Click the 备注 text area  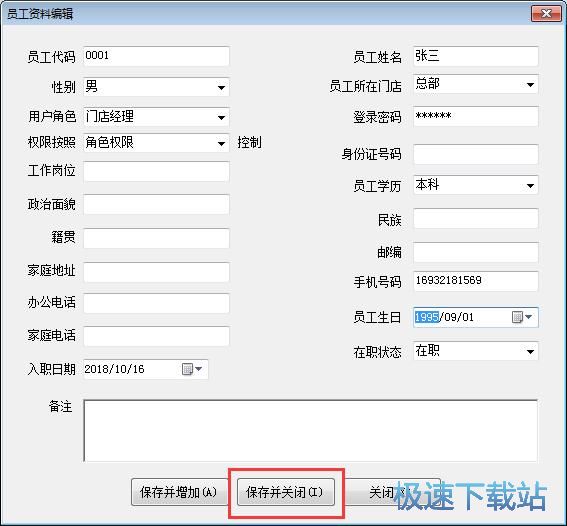click(x=311, y=431)
